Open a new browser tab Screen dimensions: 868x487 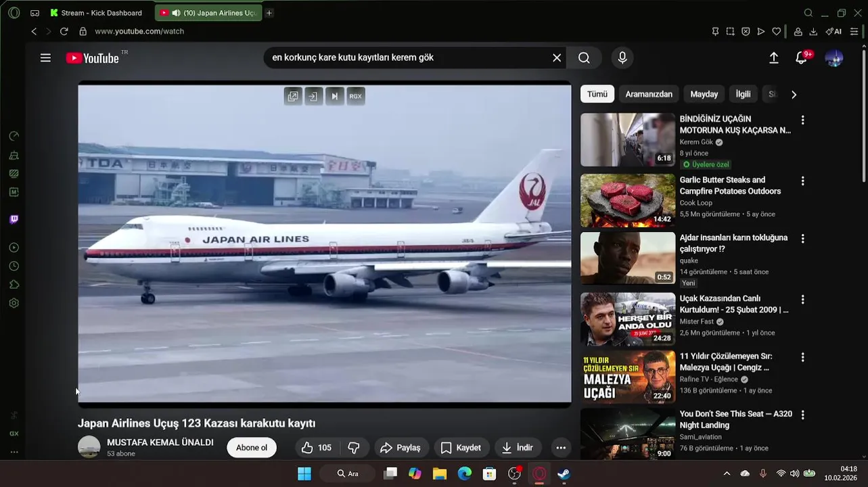pos(269,13)
